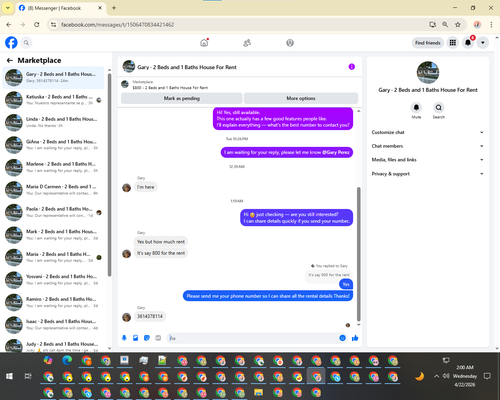Open File Explorer from the taskbar
The width and height of the screenshot is (500, 400).
coord(258,392)
